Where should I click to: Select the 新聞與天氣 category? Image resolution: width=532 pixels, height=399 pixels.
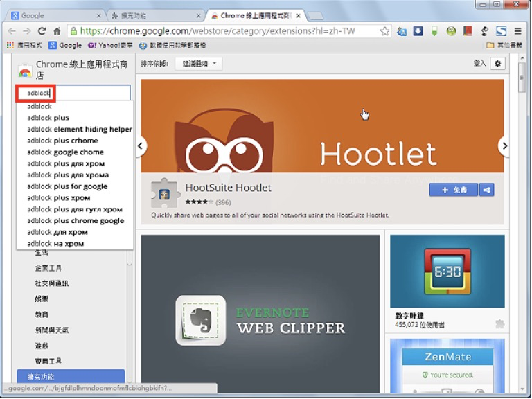click(51, 330)
